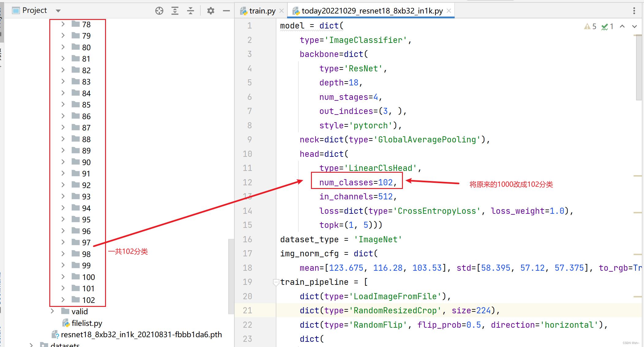Click line number 21 in gutter

point(248,310)
